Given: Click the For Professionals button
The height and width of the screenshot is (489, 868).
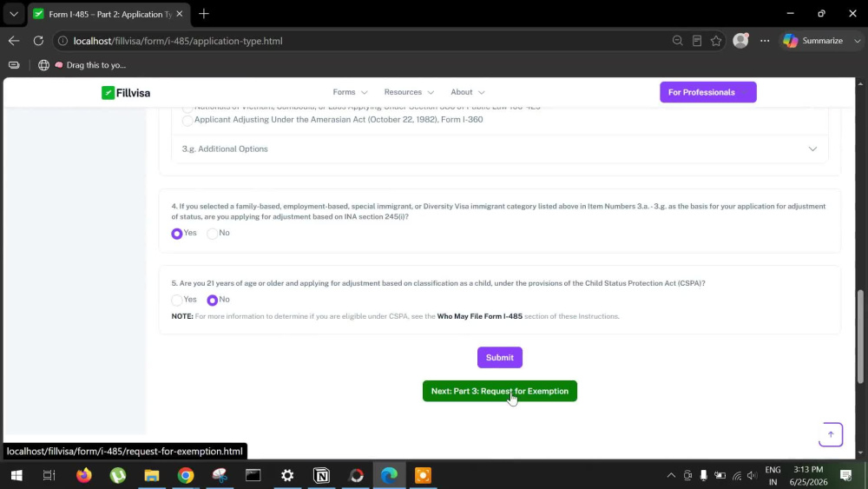Looking at the screenshot, I should pos(708,92).
